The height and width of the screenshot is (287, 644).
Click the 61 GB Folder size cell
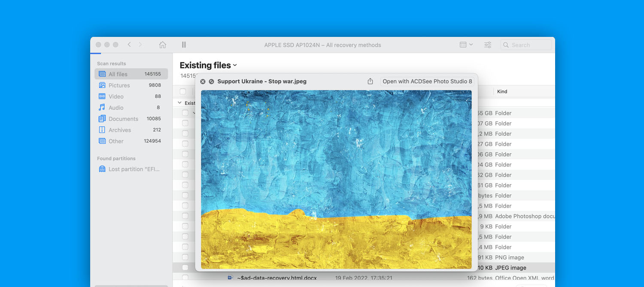pos(485,185)
